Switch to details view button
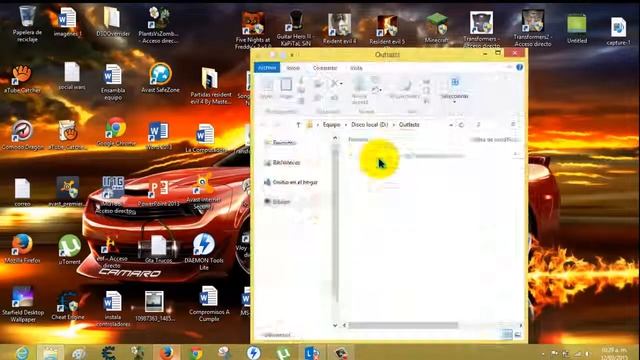This screenshot has height=360, width=640. (x=507, y=335)
